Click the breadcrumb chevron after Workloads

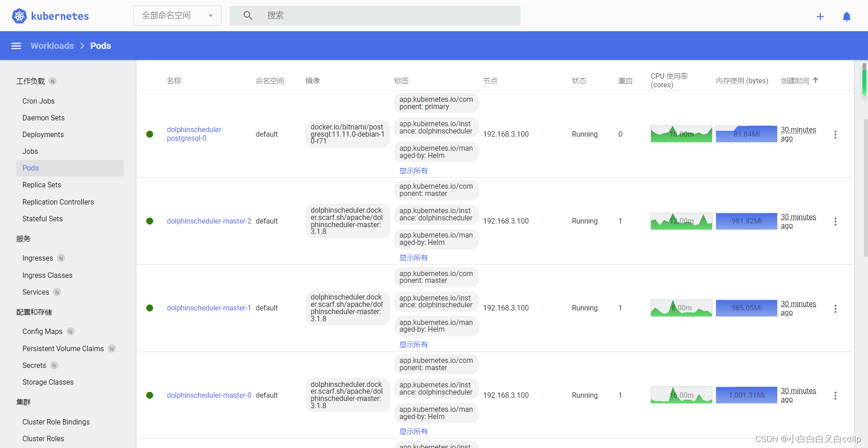pos(82,46)
